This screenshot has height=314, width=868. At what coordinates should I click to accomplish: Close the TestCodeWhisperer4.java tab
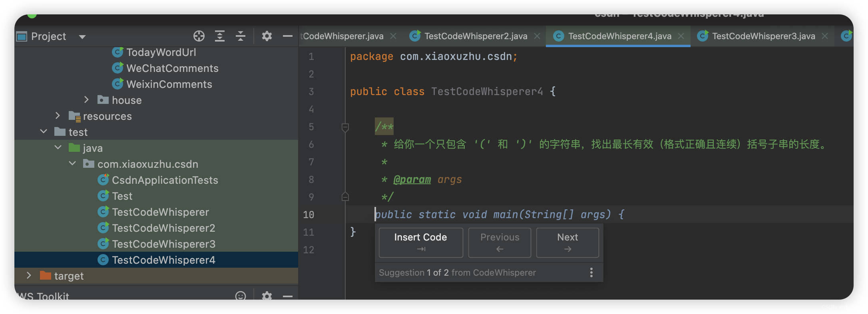coord(681,36)
